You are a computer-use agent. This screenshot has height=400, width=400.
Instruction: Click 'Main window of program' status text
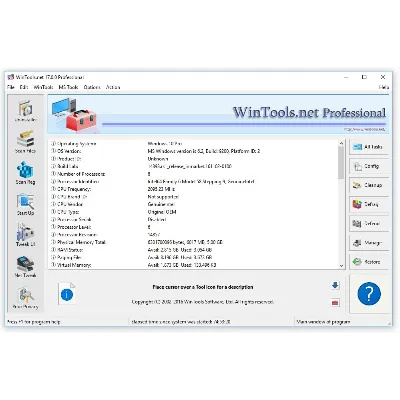323,322
